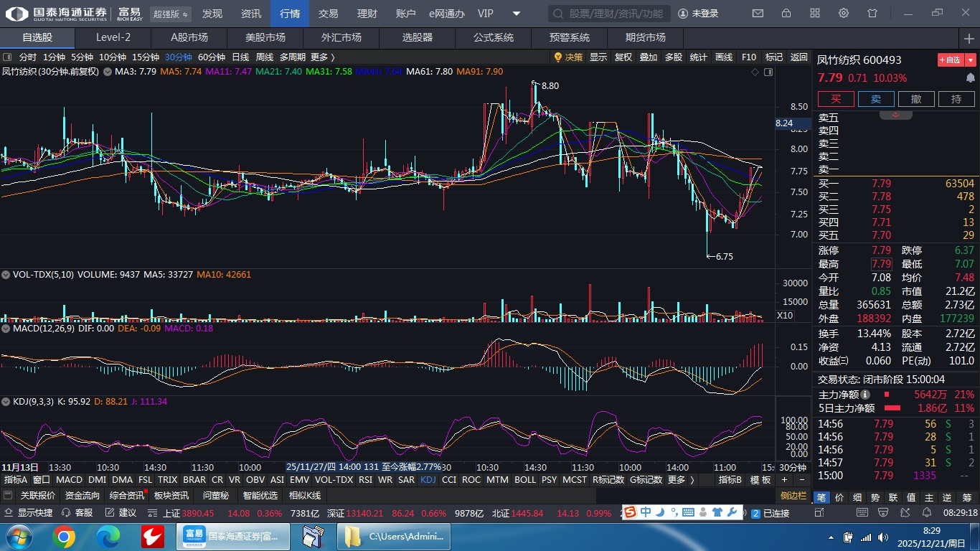Open Chrome from the taskbar
Screen dimensions: 980x551
[63, 536]
